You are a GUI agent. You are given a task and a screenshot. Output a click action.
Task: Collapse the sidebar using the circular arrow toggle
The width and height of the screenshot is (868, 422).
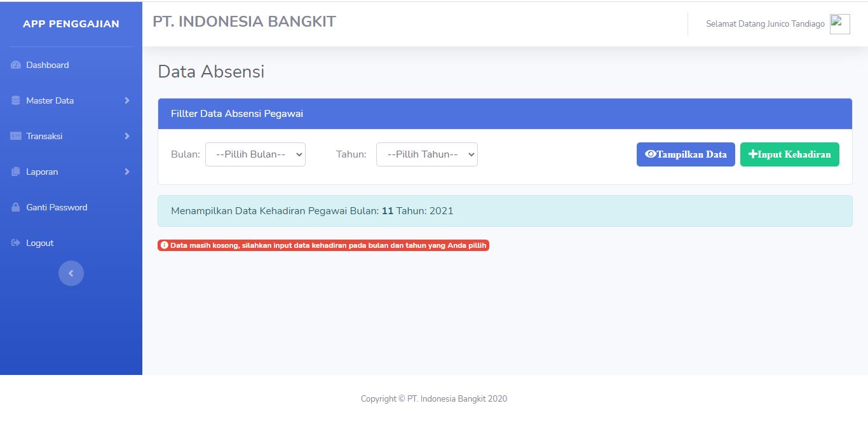(71, 273)
